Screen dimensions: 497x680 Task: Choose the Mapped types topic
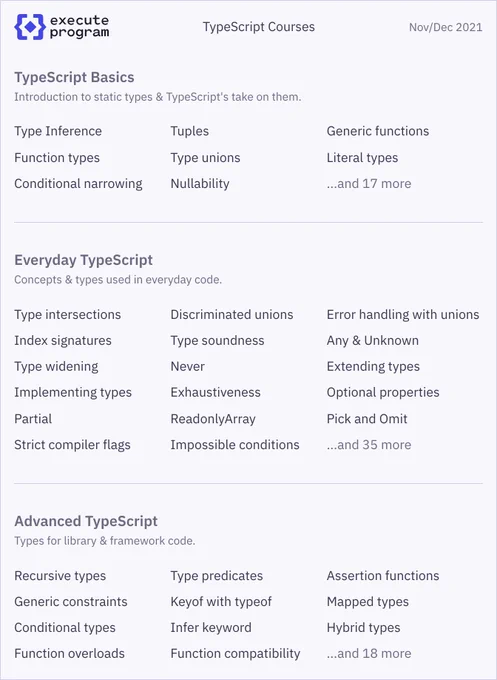point(368,602)
